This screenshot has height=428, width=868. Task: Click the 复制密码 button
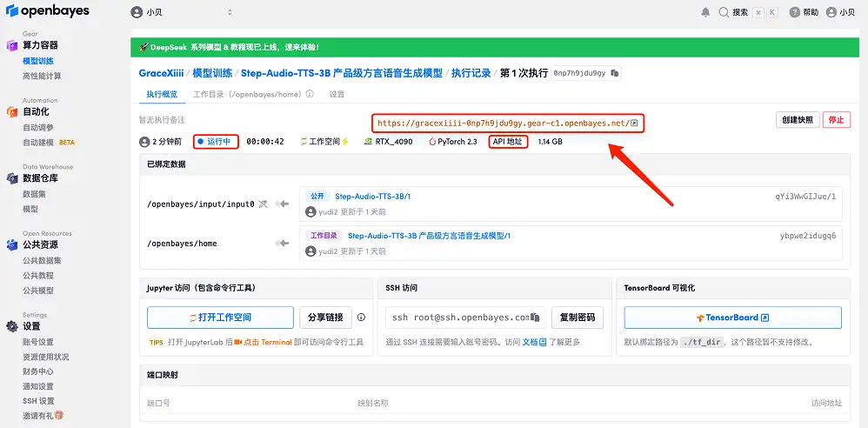[x=578, y=318]
